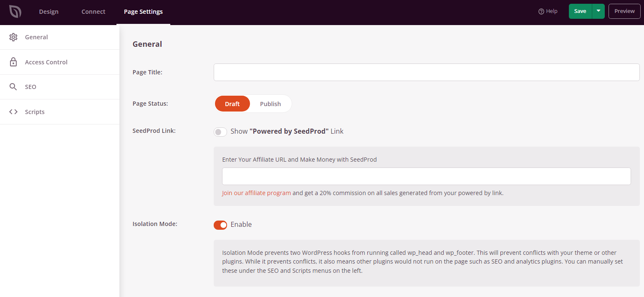The width and height of the screenshot is (644, 297).
Task: Click the affiliate URL input box
Action: click(x=426, y=176)
